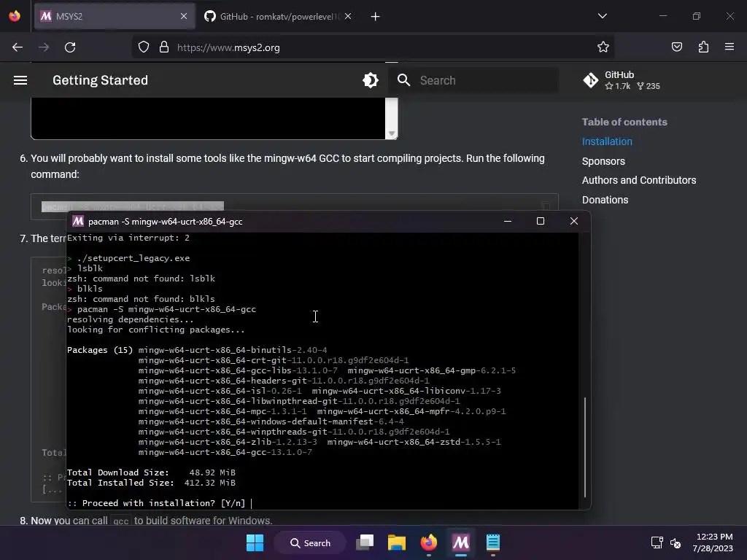Minimize the MSYS2 terminal window
The height and width of the screenshot is (560, 747).
pyautogui.click(x=508, y=221)
